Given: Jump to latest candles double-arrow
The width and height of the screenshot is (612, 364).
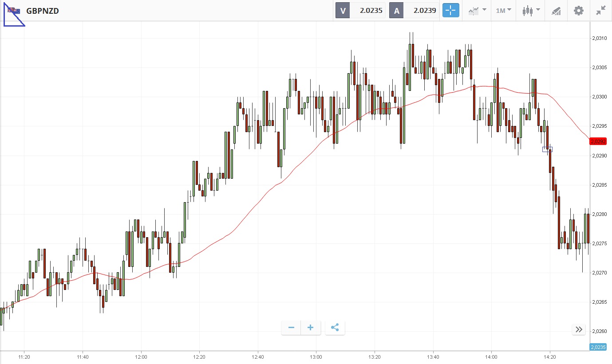Looking at the screenshot, I should 579,329.
